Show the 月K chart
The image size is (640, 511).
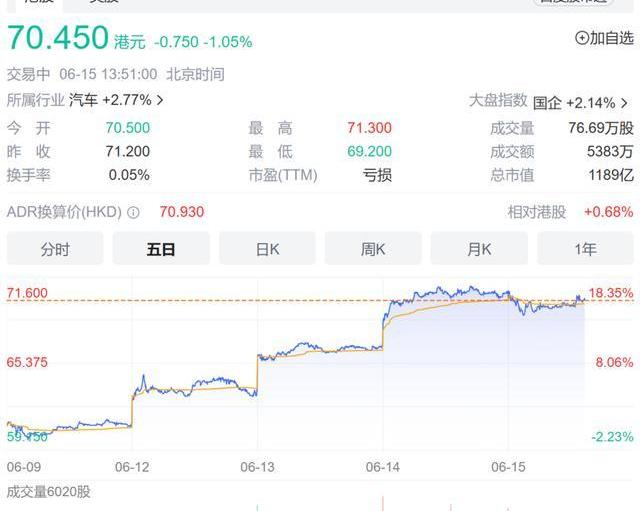[479, 249]
